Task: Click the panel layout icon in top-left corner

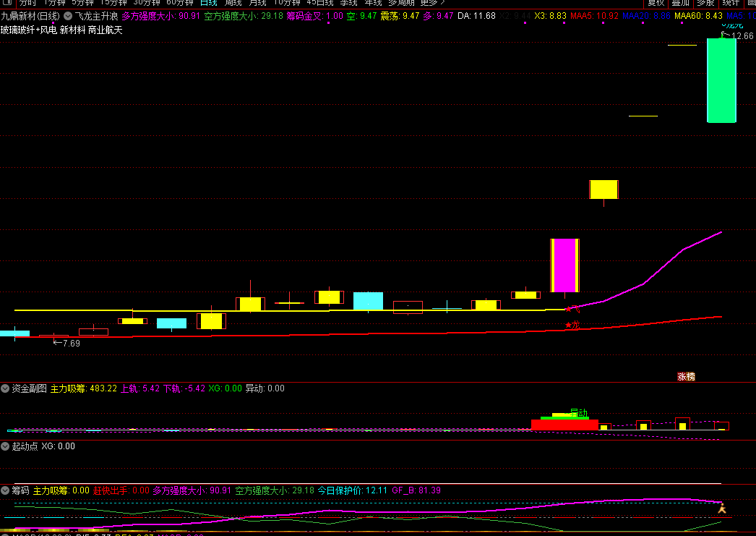Action: pos(7,2)
